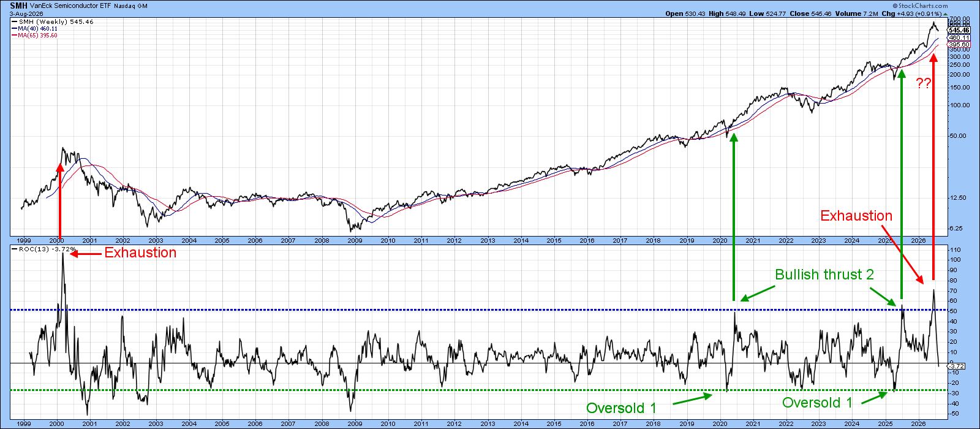Click the Open 530.43 value
This screenshot has width=980, height=429.
tap(685, 13)
